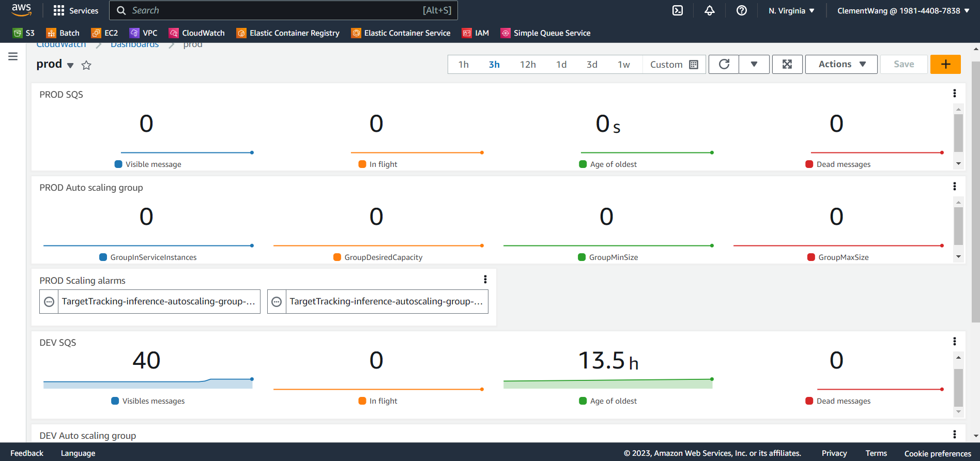Open the refresh interval options dropdown

point(754,64)
